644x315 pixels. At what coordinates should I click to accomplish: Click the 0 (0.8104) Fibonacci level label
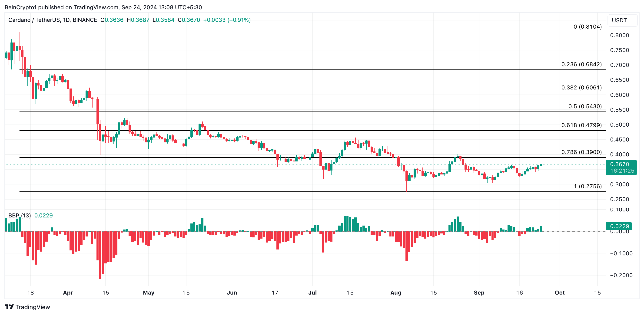pos(588,27)
